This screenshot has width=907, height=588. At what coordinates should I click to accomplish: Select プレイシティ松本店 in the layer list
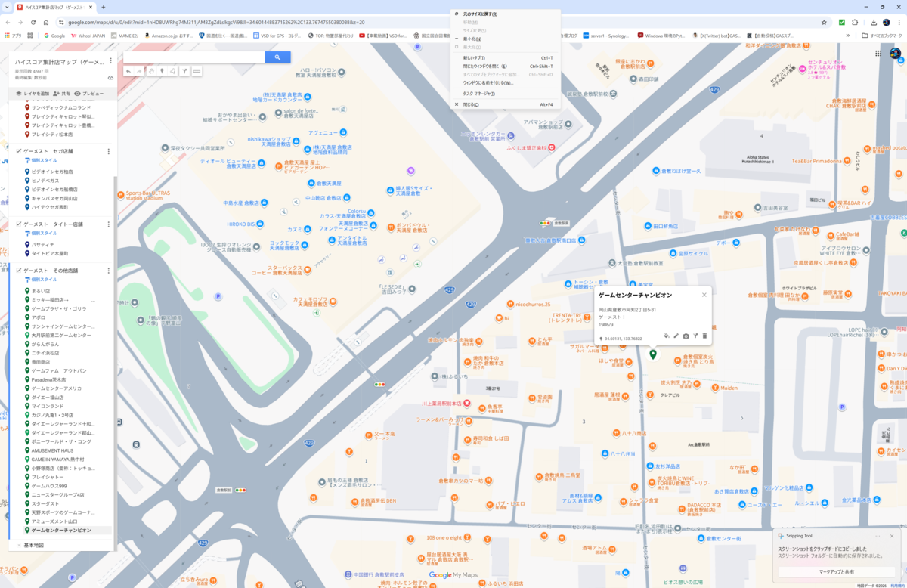pos(52,135)
